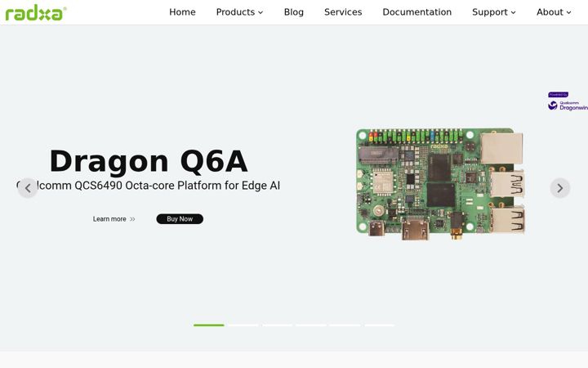Show the next carousel slide
The height and width of the screenshot is (368, 588).
(x=560, y=188)
